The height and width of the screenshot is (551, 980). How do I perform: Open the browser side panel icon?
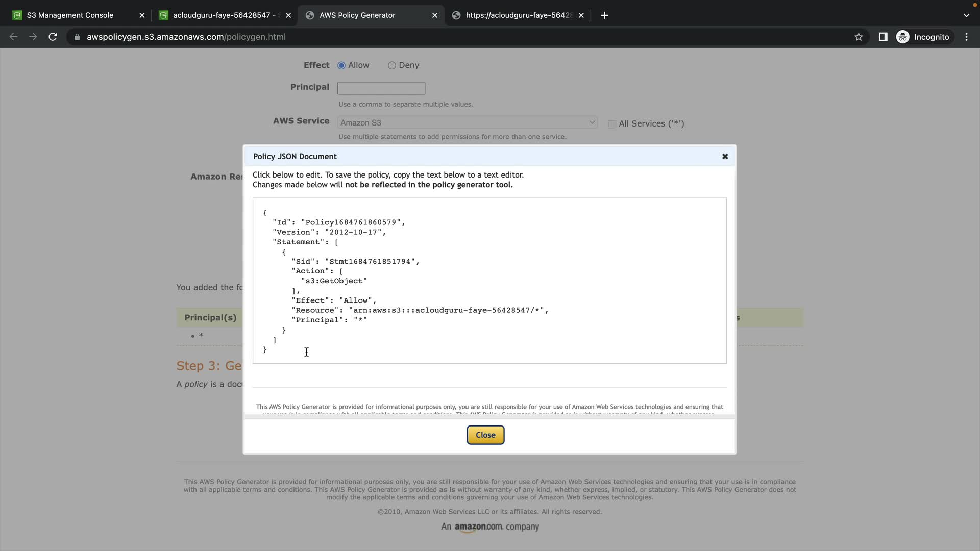click(883, 37)
